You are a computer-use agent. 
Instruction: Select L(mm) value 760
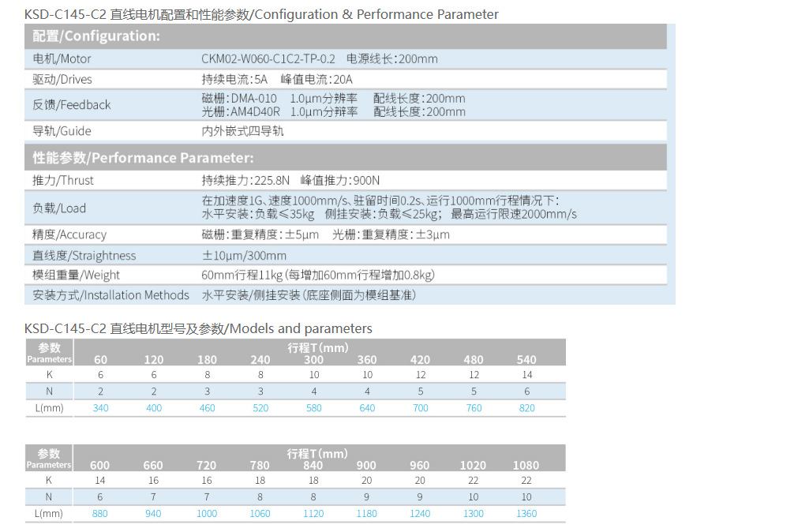(x=474, y=408)
